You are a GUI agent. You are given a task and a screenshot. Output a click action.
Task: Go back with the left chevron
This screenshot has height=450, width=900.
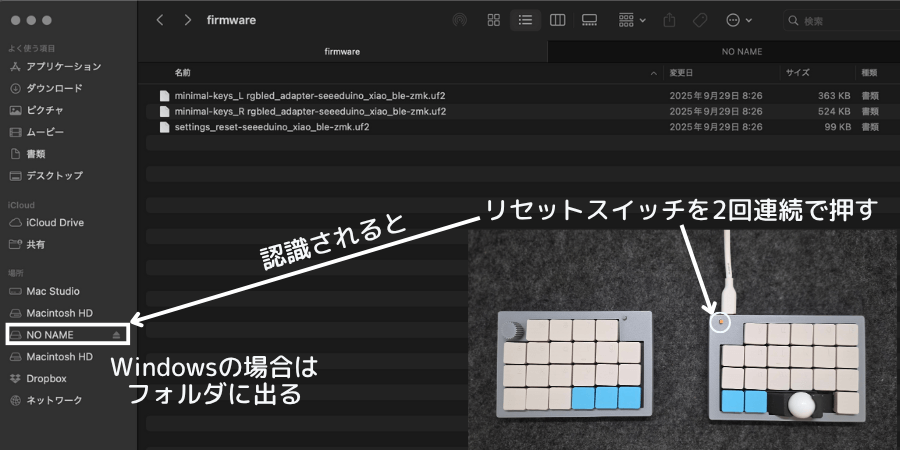(x=160, y=20)
